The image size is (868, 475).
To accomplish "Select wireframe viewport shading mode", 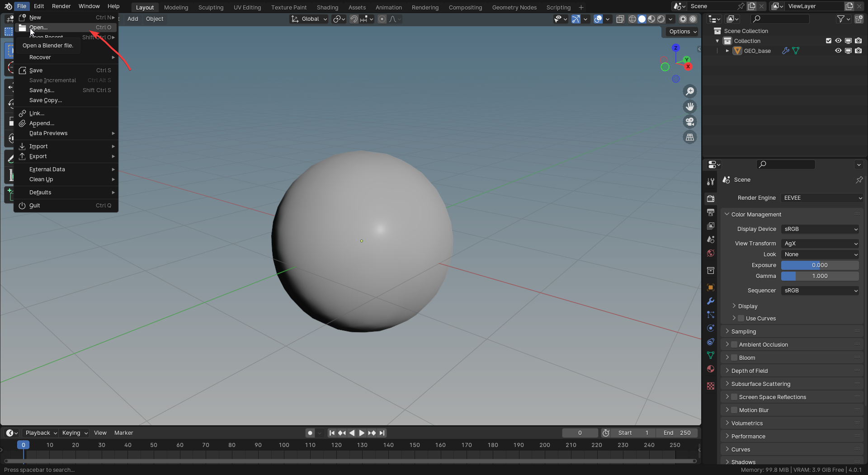I will click(632, 19).
